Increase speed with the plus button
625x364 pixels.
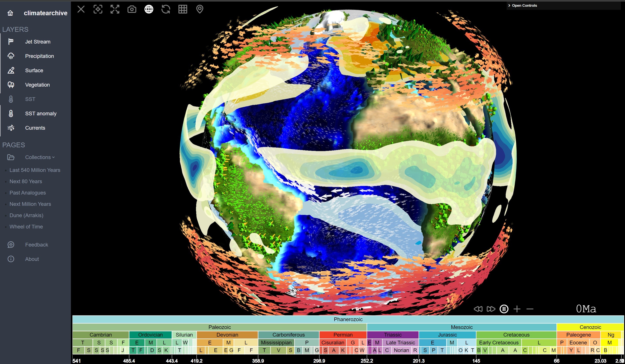tap(517, 309)
